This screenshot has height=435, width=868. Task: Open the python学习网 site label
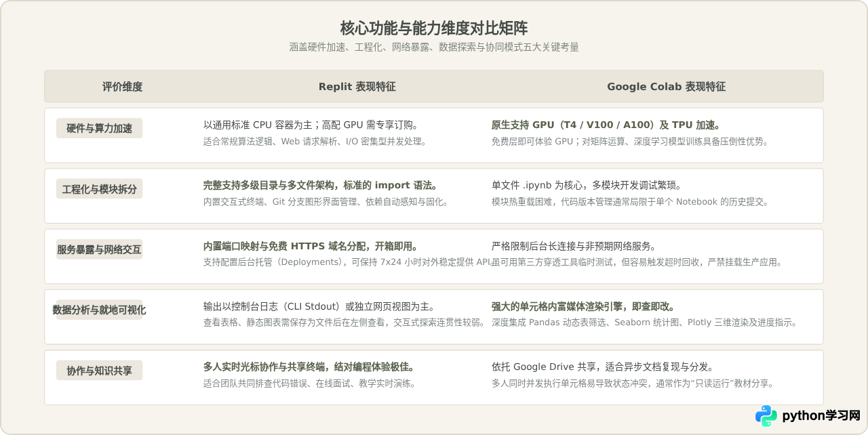(821, 415)
